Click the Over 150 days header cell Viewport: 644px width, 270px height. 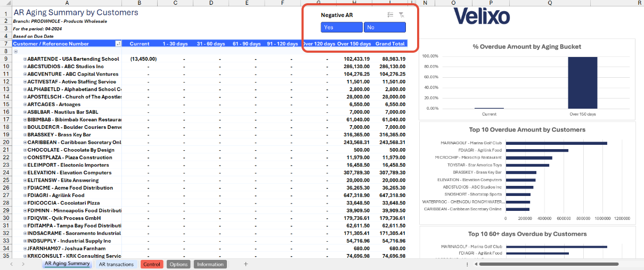[x=355, y=44]
